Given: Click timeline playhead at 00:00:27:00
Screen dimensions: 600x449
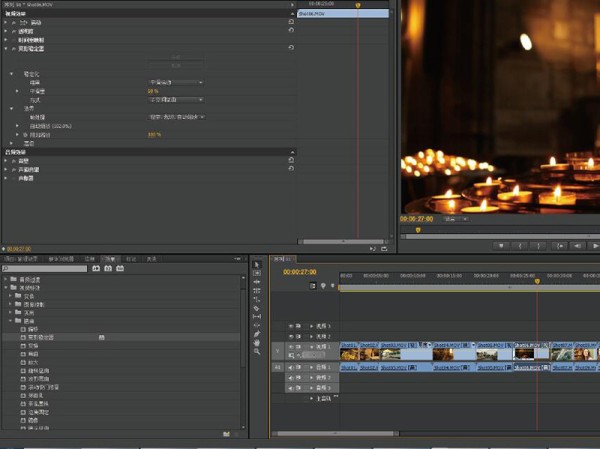Looking at the screenshot, I should click(537, 281).
